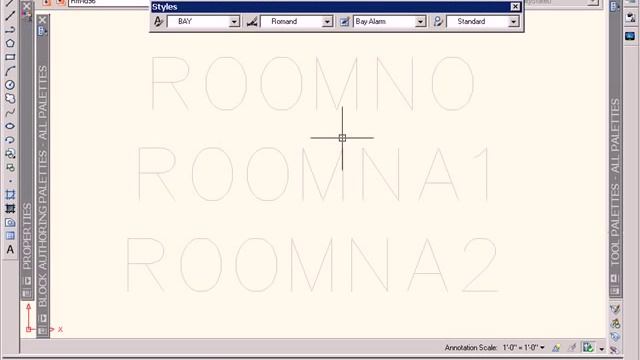Open the Properties palette options menu
The image size is (640, 360).
point(27,293)
